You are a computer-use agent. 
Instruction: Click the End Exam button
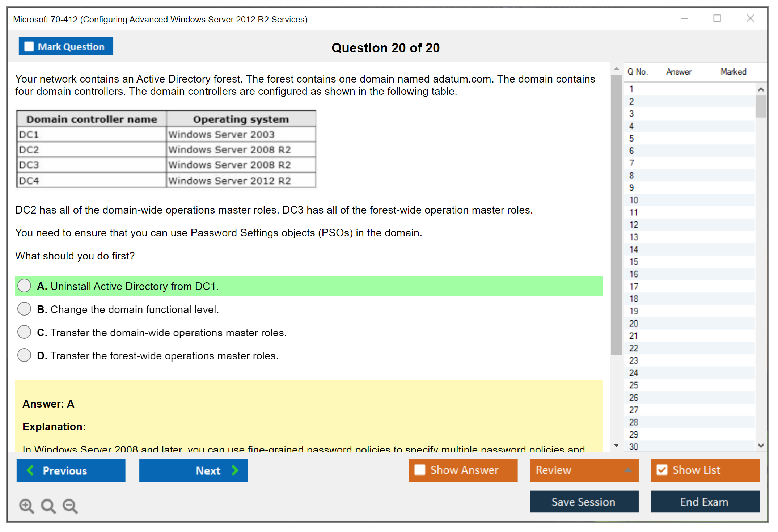coord(705,502)
